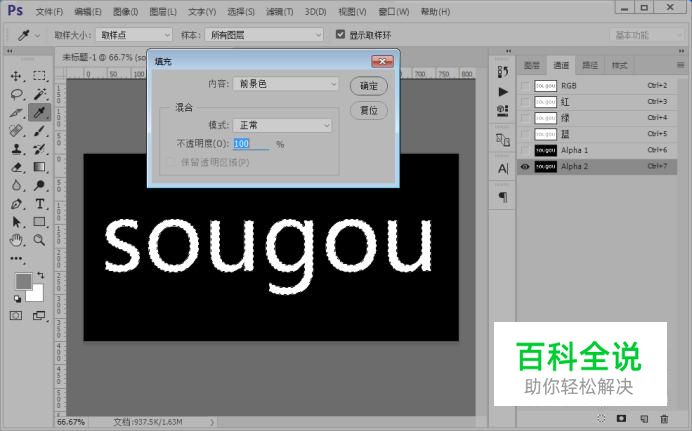The width and height of the screenshot is (692, 431).
Task: Select the Pen tool
Action: click(16, 204)
